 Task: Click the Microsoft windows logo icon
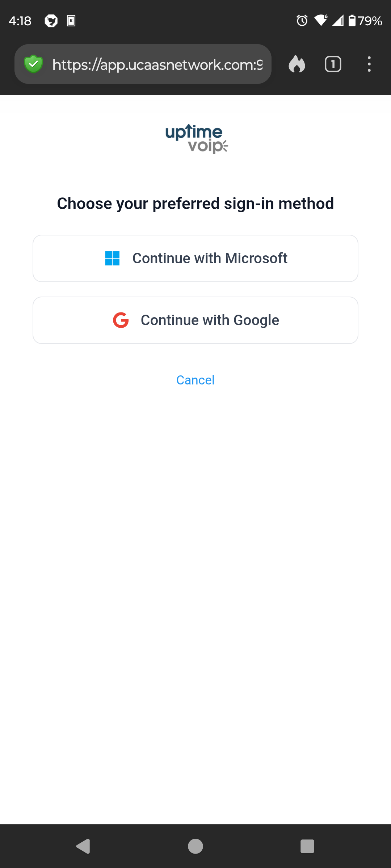(x=112, y=258)
